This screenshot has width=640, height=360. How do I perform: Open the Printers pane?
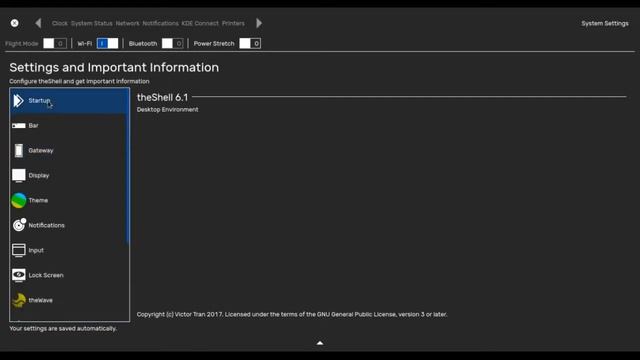pos(233,23)
